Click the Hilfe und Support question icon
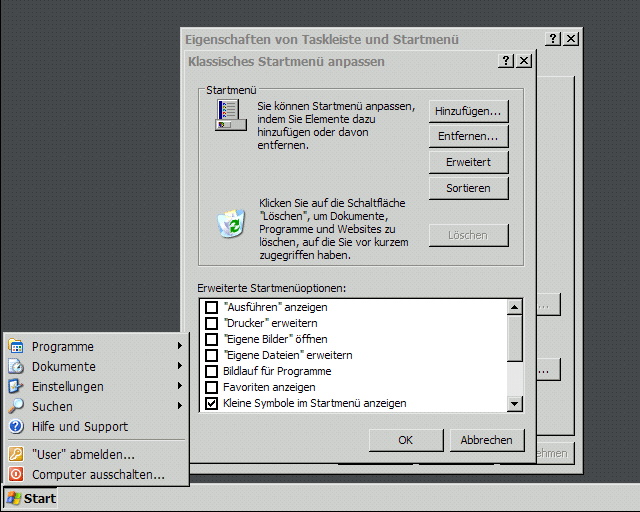The width and height of the screenshot is (640, 512). coord(16,426)
